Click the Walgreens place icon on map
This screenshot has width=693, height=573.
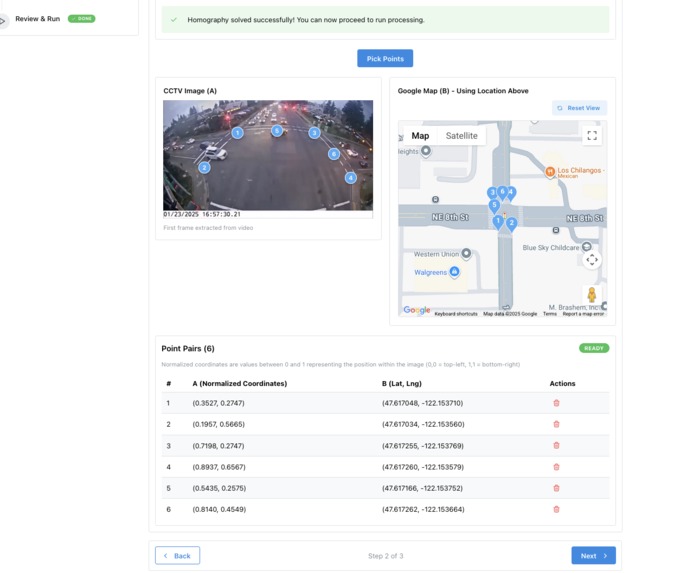point(454,271)
